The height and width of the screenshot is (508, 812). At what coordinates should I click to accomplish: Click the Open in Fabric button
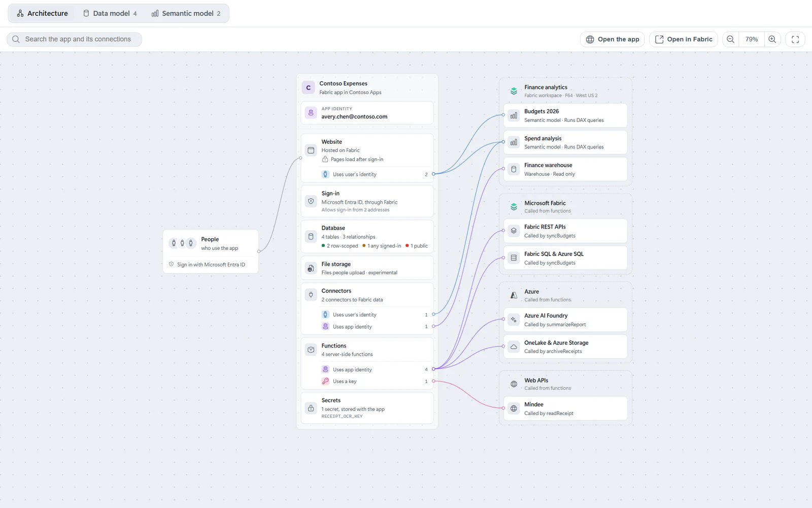pos(684,39)
